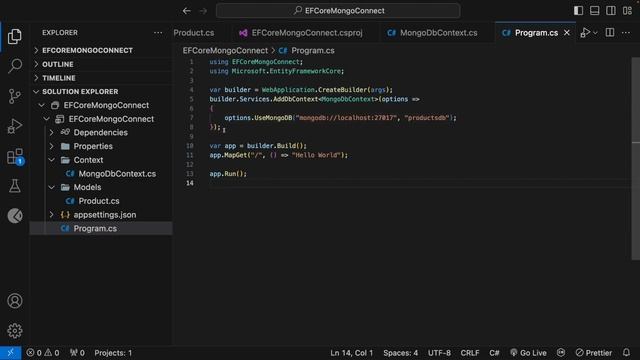Collapse the Context folder
This screenshot has width=640, height=360.
tap(51, 160)
